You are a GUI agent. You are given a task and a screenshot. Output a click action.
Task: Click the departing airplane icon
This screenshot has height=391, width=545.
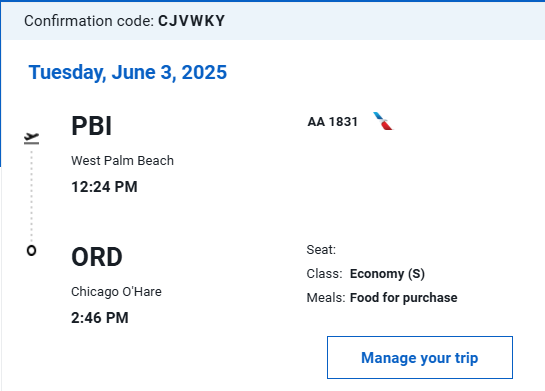(31, 138)
